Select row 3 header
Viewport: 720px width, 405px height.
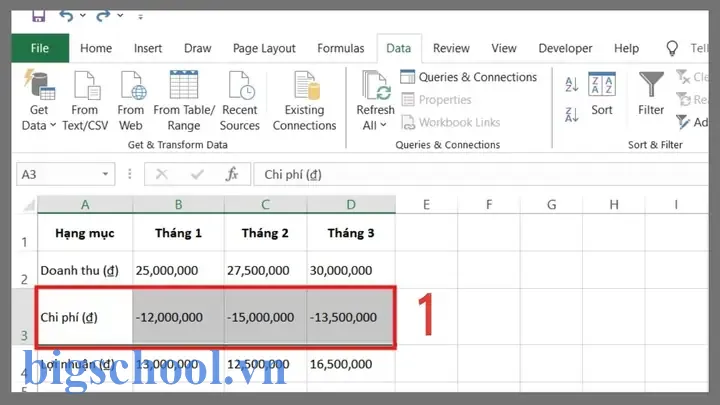[24, 317]
